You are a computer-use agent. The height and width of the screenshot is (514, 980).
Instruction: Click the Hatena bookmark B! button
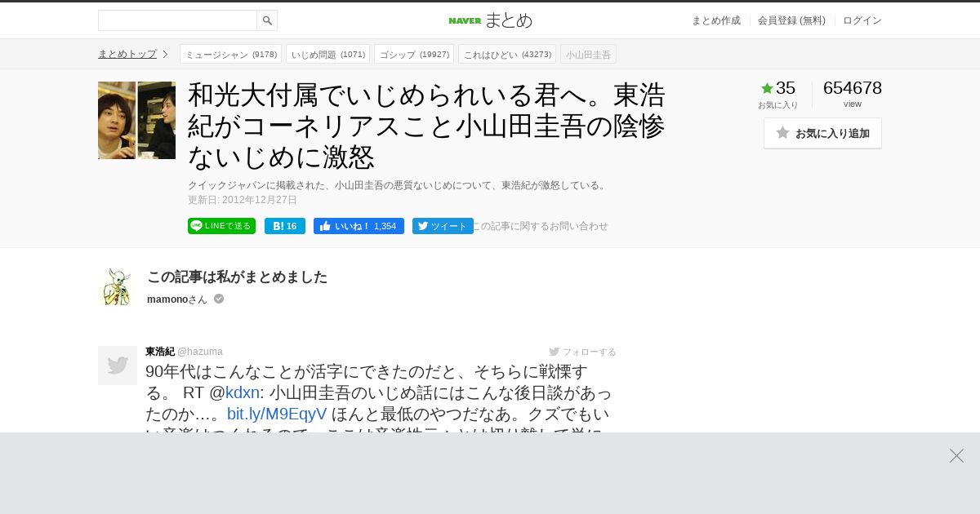point(285,226)
